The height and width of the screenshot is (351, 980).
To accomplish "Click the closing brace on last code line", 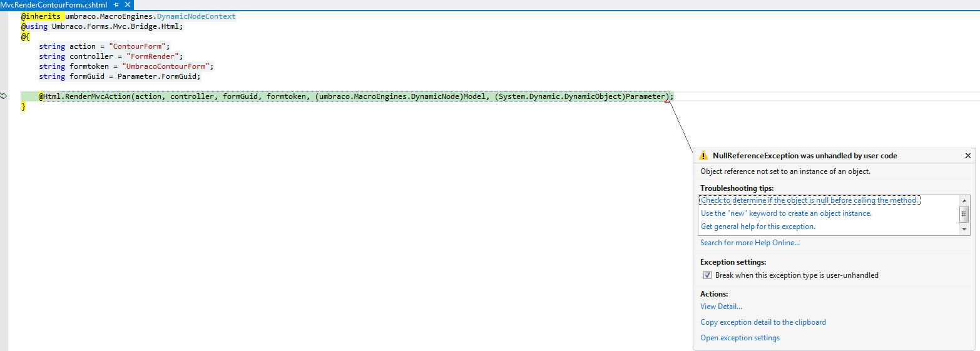I will coord(24,106).
